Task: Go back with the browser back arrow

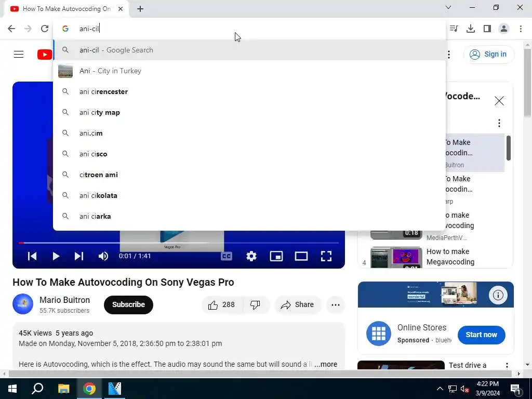Action: (11, 29)
